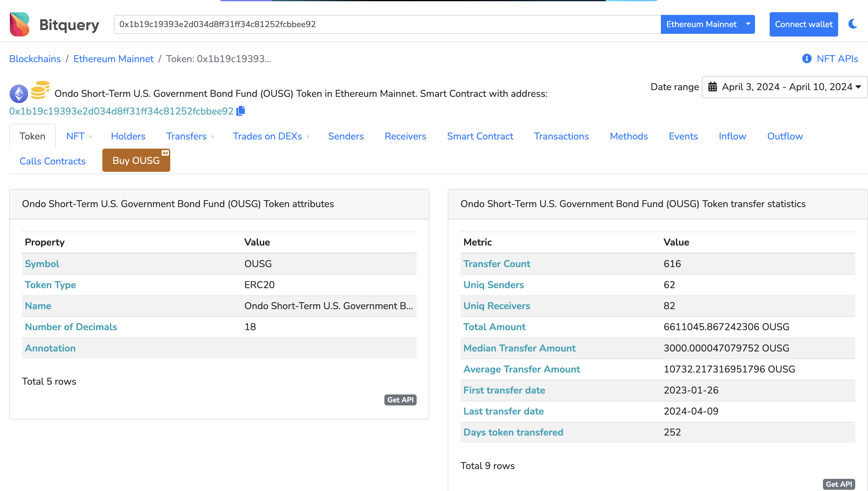Viewport: 868px width, 491px height.
Task: Click the NFT APIs info icon
Action: click(x=807, y=59)
